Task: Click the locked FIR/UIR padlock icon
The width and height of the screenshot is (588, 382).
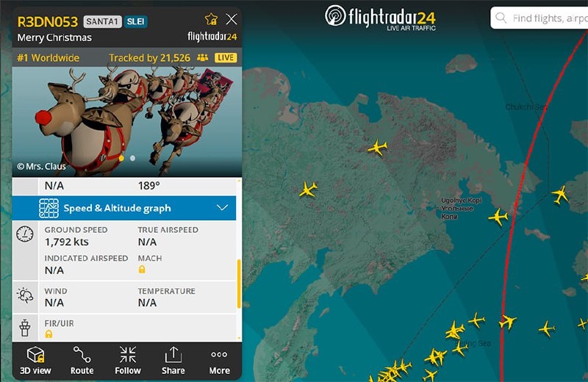Action: (49, 334)
